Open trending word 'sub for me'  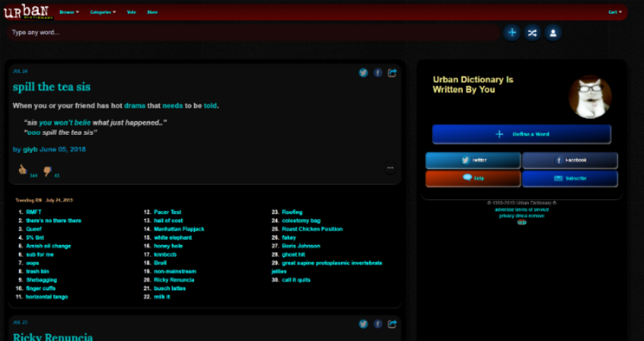(40, 255)
